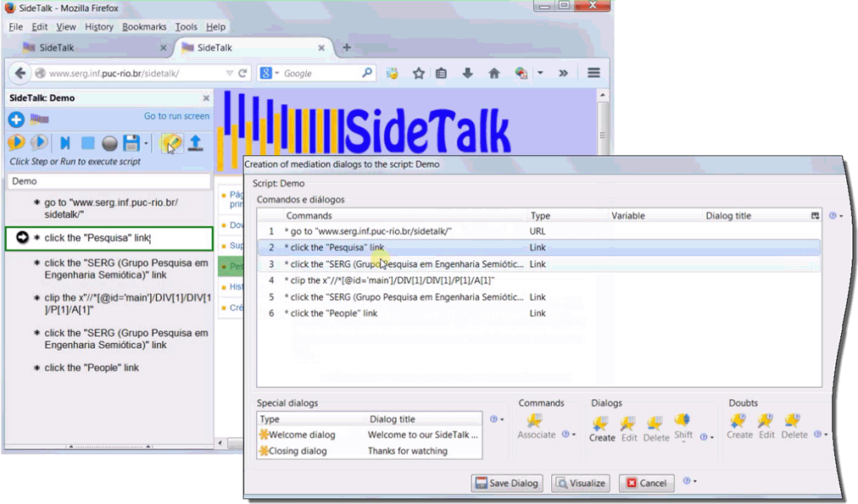Click the SideTalk flag icon beside plus

tap(39, 119)
